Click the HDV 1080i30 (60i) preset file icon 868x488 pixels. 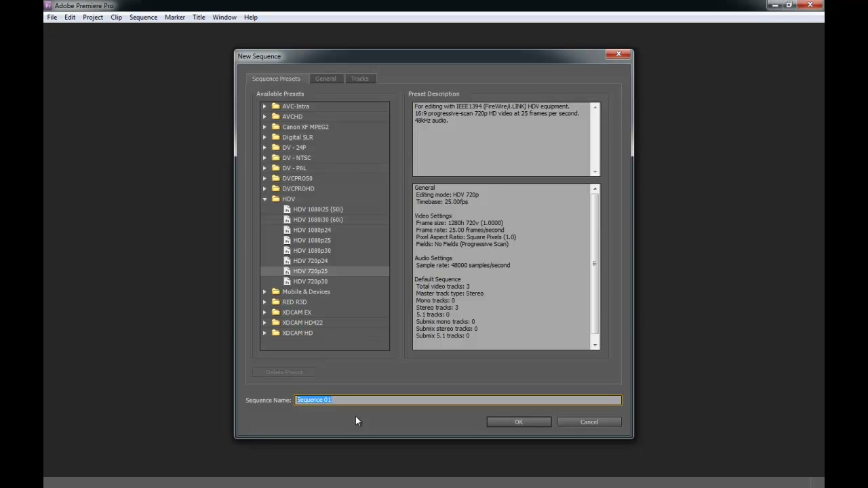287,220
